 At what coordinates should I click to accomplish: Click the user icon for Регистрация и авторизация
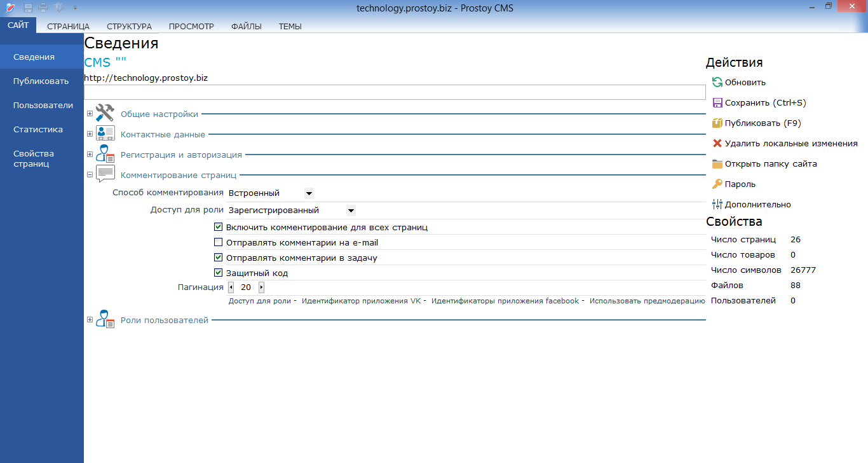[105, 154]
